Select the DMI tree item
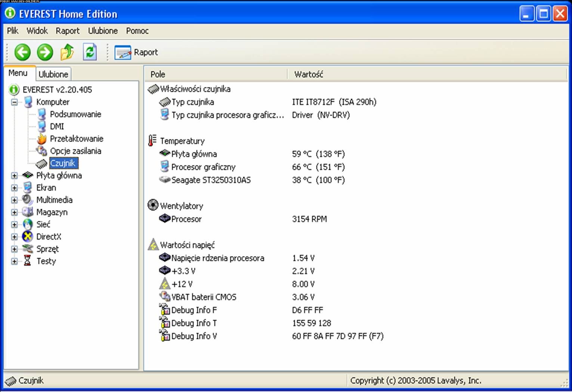Image resolution: width=572 pixels, height=392 pixels. (x=57, y=127)
